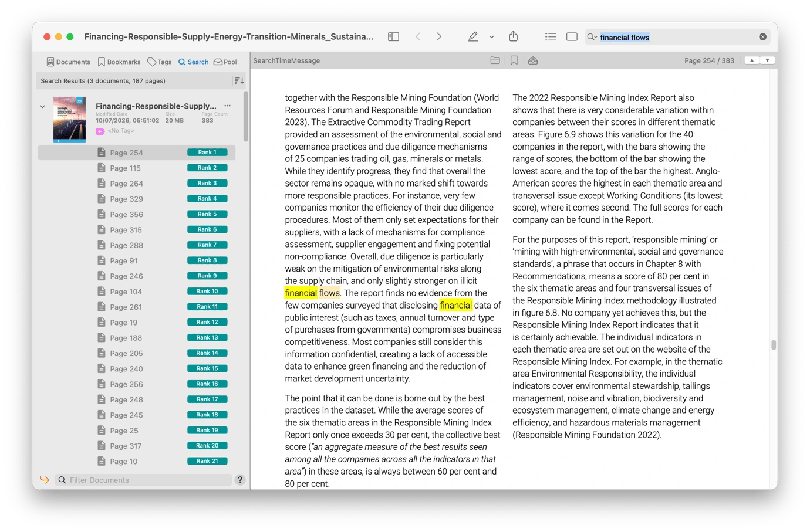
Task: Select the Page 288 result
Action: (137, 245)
